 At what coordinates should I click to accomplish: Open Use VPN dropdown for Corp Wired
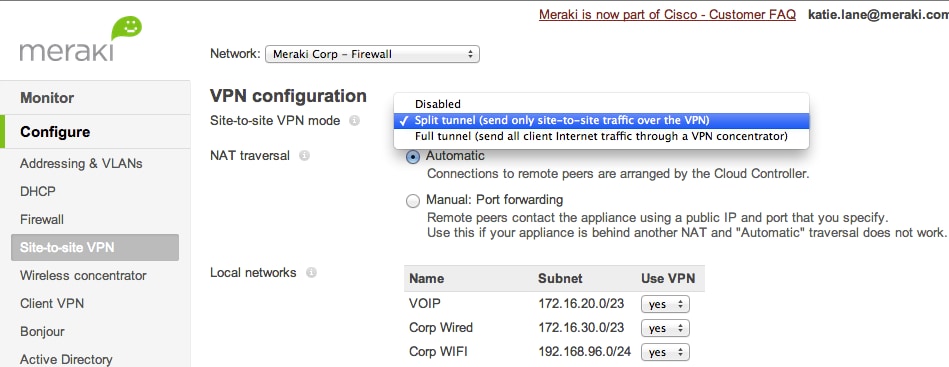click(665, 328)
